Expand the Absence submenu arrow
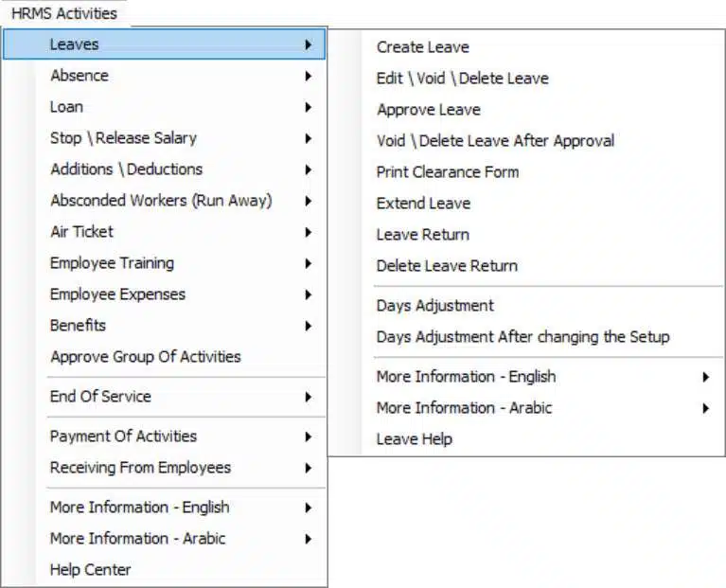This screenshot has height=588, width=726. pos(308,76)
